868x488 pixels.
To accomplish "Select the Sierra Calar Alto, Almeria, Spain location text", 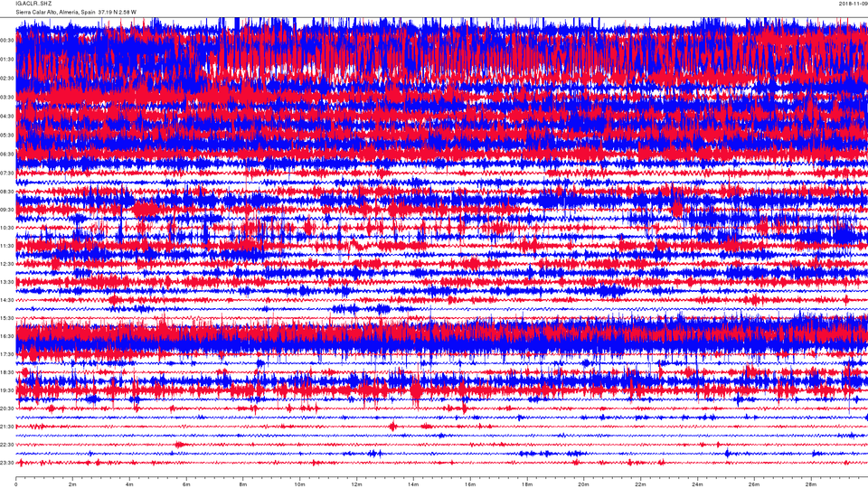I will coord(55,12).
